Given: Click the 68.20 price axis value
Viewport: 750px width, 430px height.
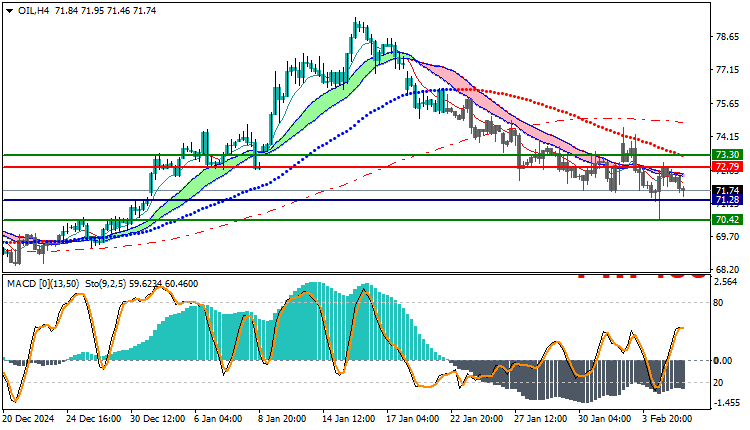Looking at the screenshot, I should (x=728, y=270).
